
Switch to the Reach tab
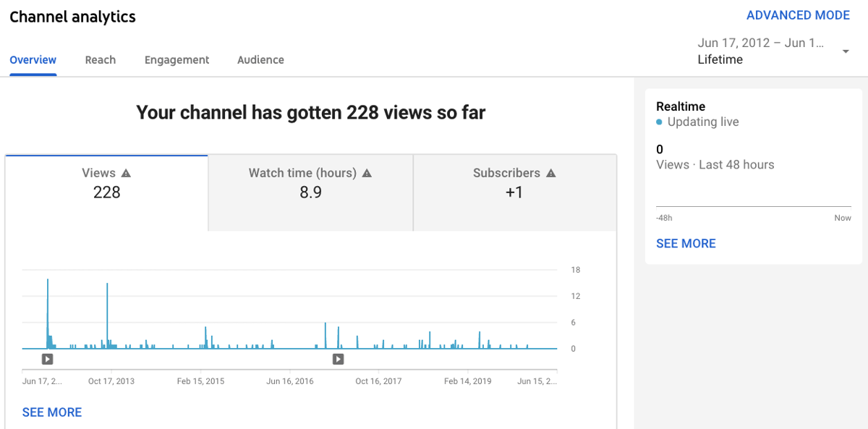(x=101, y=60)
